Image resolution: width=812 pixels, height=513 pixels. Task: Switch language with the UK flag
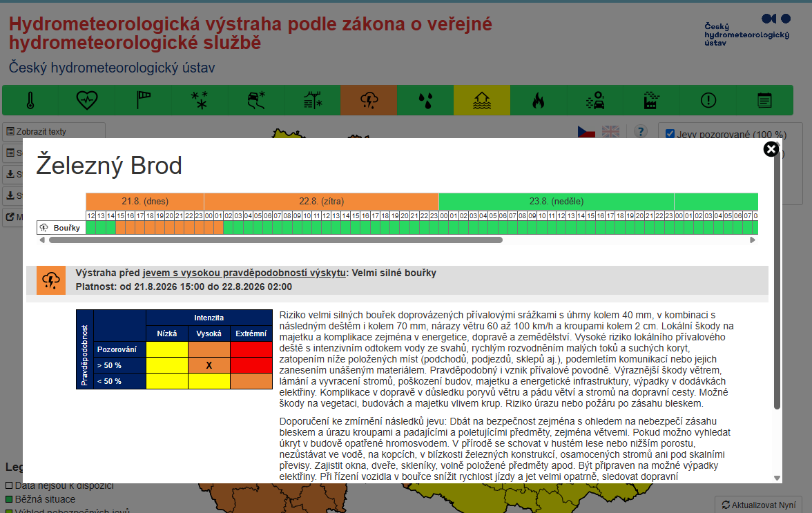point(610,131)
